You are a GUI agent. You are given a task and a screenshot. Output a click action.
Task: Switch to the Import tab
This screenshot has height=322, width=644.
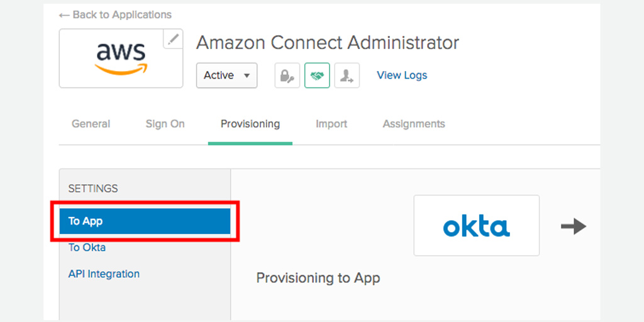pos(331,124)
